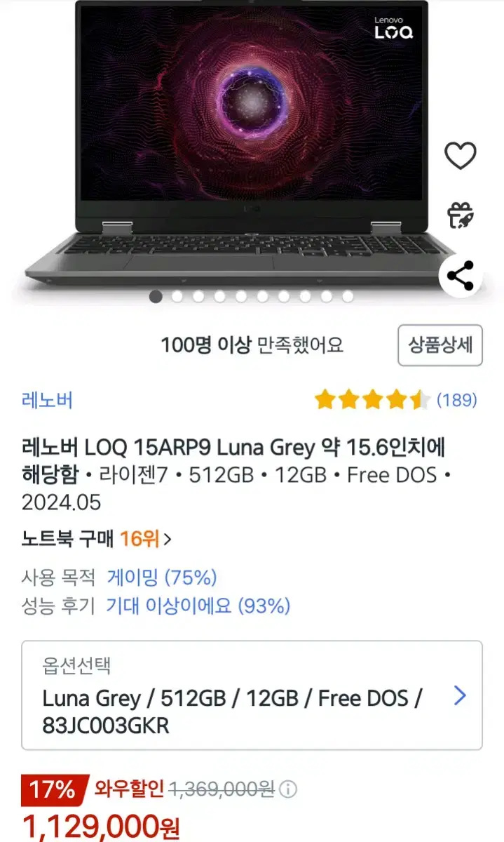This screenshot has height=842, width=504.
Task: Click the blue chevron in option box
Action: coord(460,695)
